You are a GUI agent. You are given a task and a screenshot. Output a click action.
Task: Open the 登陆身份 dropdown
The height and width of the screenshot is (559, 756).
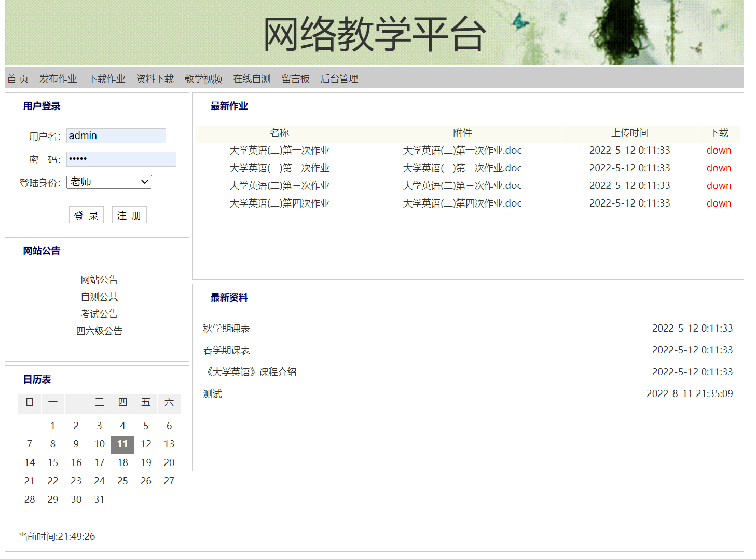pyautogui.click(x=108, y=182)
